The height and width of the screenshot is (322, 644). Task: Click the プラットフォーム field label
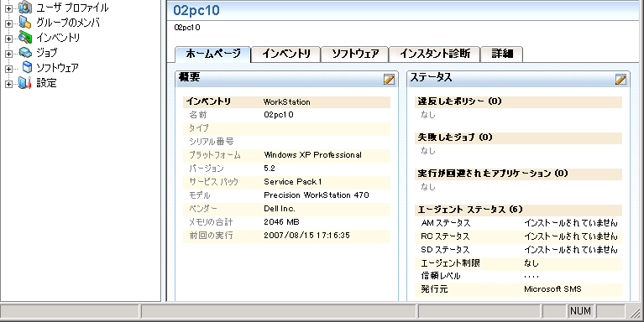point(215,155)
